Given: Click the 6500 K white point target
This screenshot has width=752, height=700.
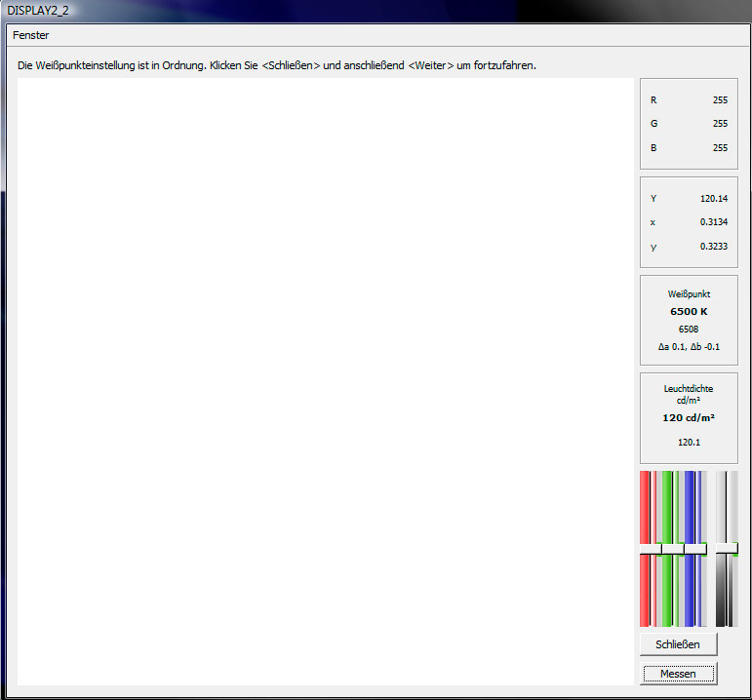Looking at the screenshot, I should click(689, 312).
